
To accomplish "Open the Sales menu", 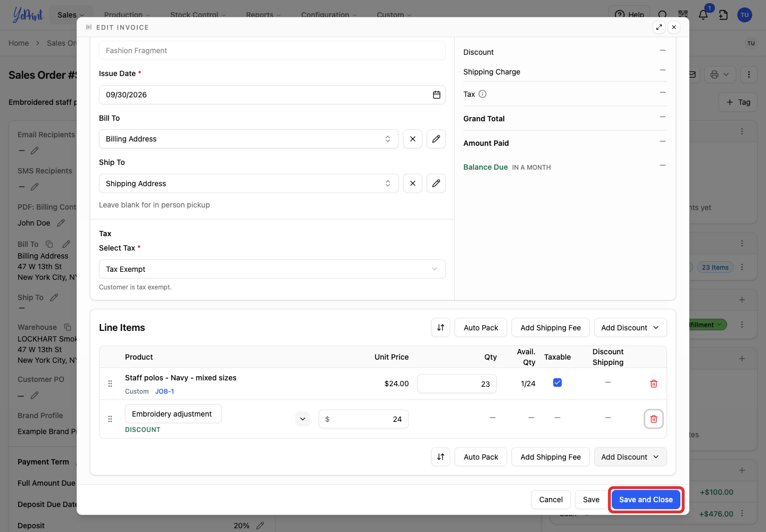I will [71, 15].
